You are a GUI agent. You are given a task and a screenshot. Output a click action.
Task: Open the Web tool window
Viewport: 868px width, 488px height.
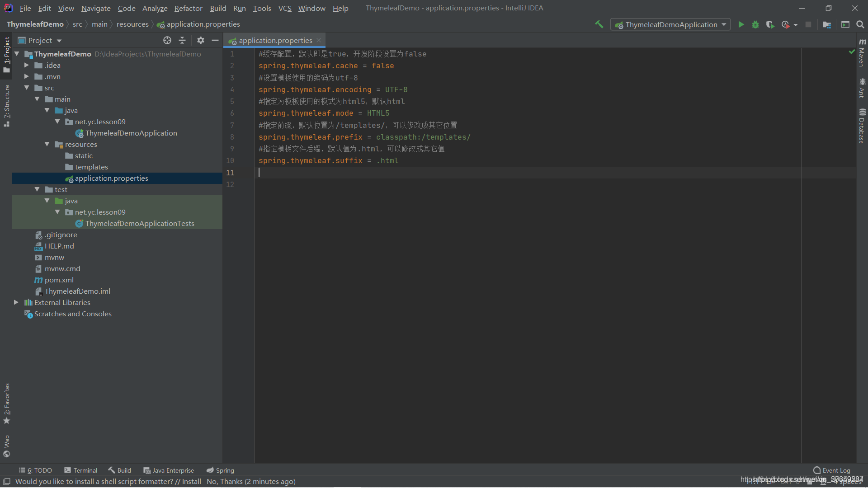6,446
